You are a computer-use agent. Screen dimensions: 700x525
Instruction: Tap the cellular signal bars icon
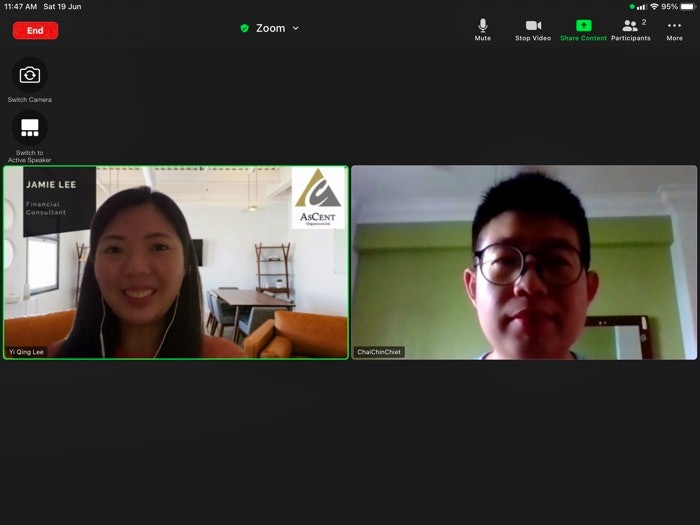641,6
